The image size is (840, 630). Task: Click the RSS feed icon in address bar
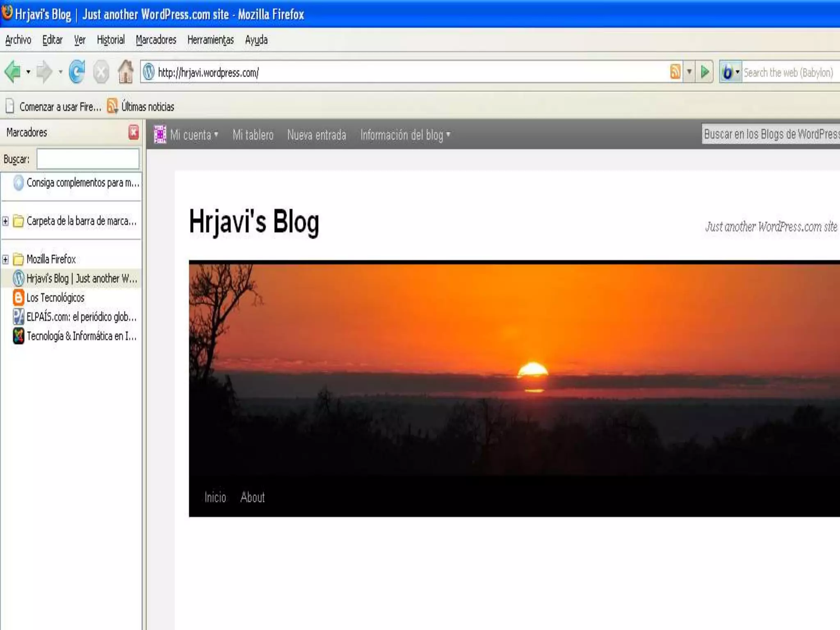click(x=675, y=72)
